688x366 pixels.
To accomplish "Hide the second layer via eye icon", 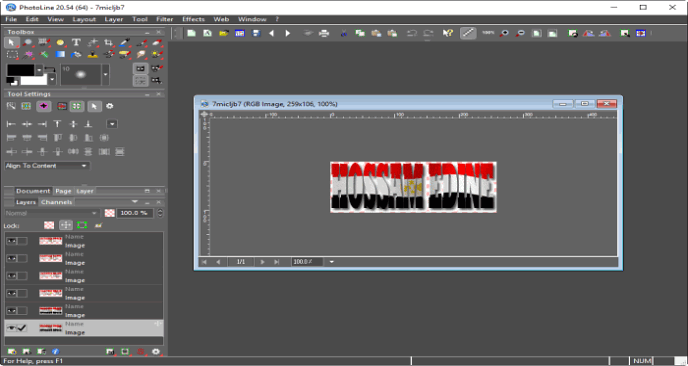I will pyautogui.click(x=11, y=258).
